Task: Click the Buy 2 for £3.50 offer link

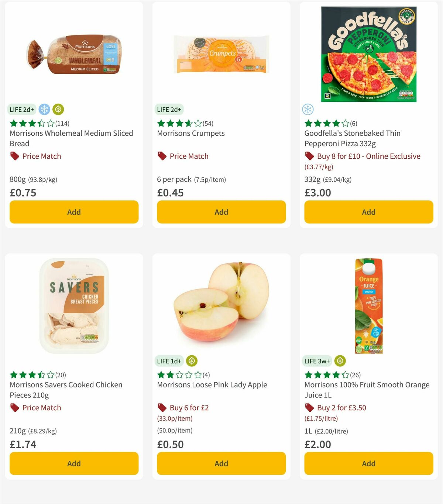Action: pos(340,408)
